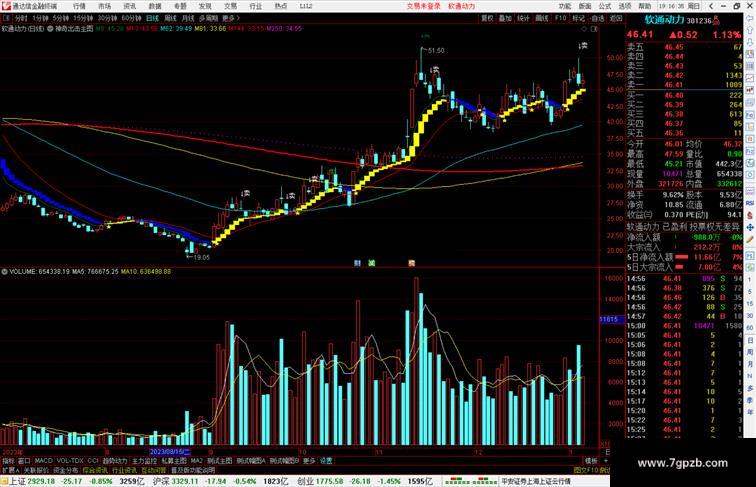
Task: Switch chart to 1分钟 period
Action: [x=40, y=18]
